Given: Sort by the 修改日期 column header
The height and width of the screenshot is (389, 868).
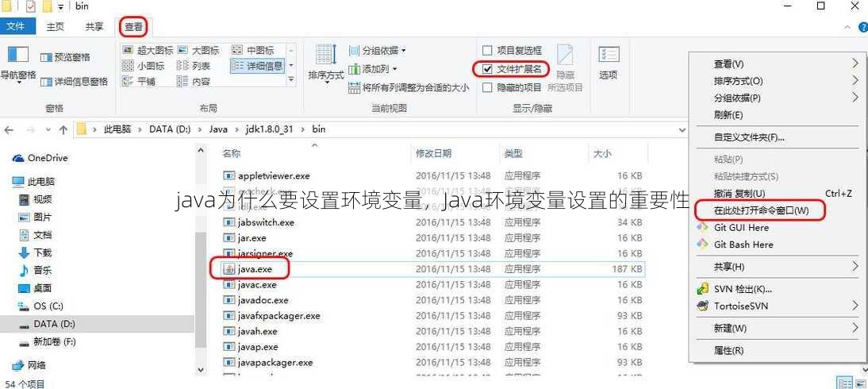Looking at the screenshot, I should click(x=434, y=153).
